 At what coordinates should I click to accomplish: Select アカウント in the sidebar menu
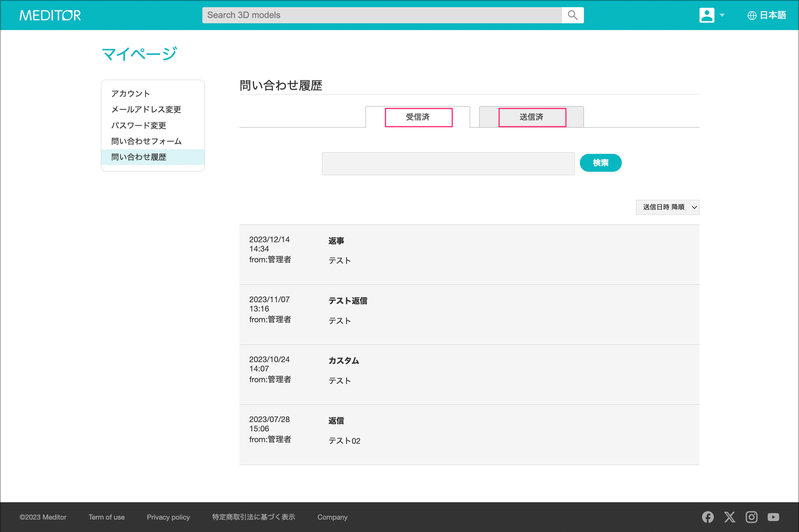131,94
